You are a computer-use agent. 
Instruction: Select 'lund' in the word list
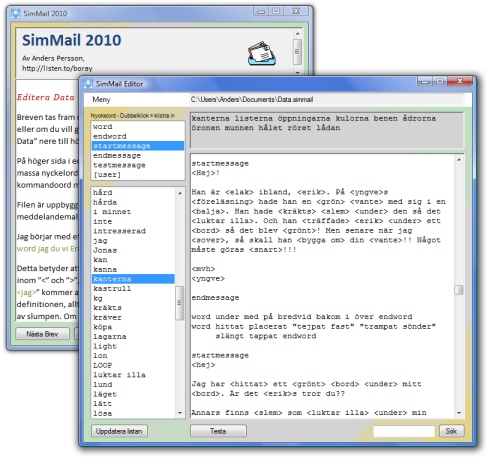point(133,385)
